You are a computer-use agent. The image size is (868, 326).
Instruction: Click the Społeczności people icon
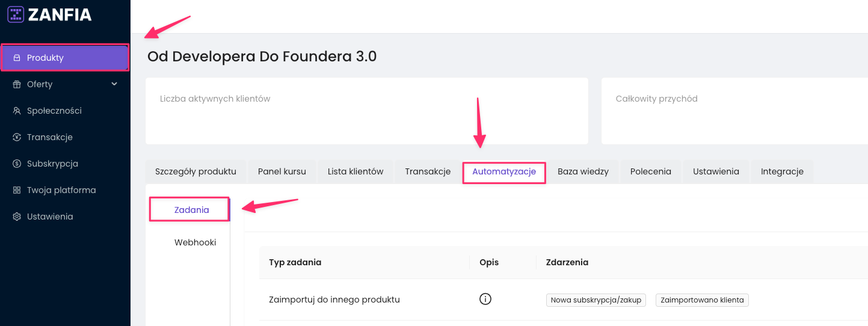click(x=17, y=111)
